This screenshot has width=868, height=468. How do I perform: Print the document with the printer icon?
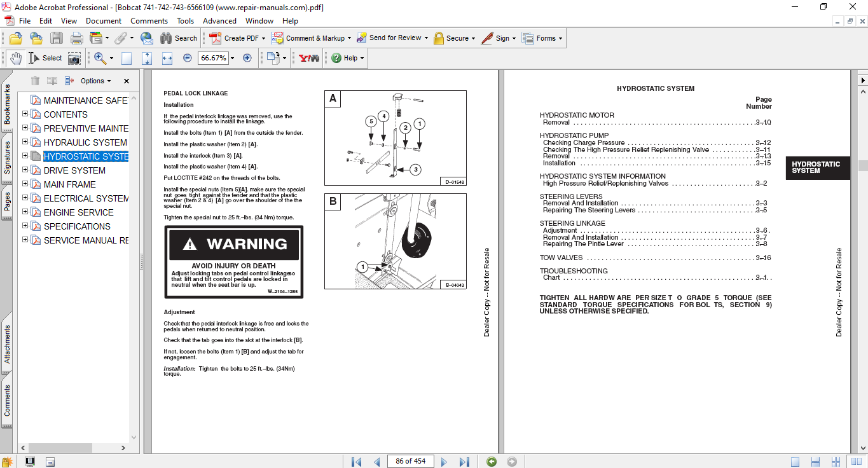pyautogui.click(x=76, y=38)
